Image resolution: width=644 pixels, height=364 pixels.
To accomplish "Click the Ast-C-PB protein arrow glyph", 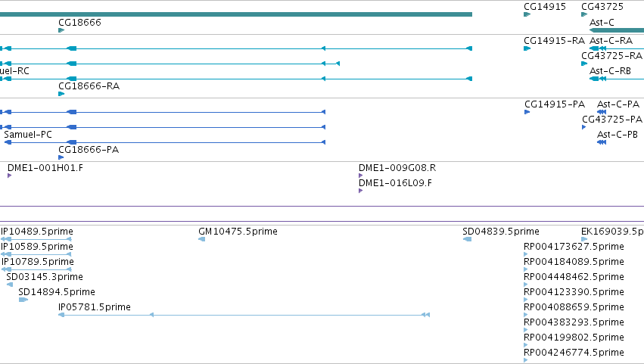I will click(602, 142).
